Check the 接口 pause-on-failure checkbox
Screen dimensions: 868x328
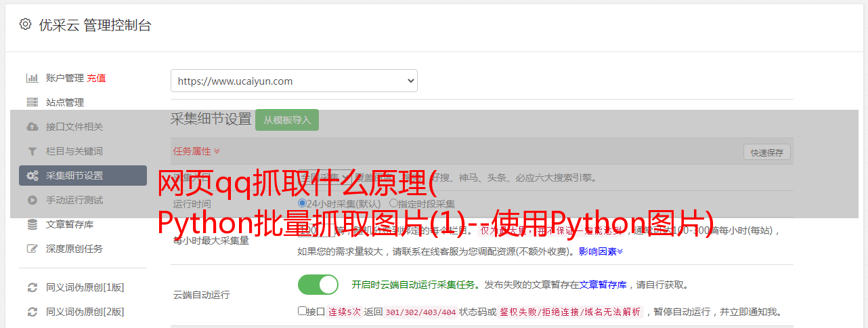tap(302, 312)
